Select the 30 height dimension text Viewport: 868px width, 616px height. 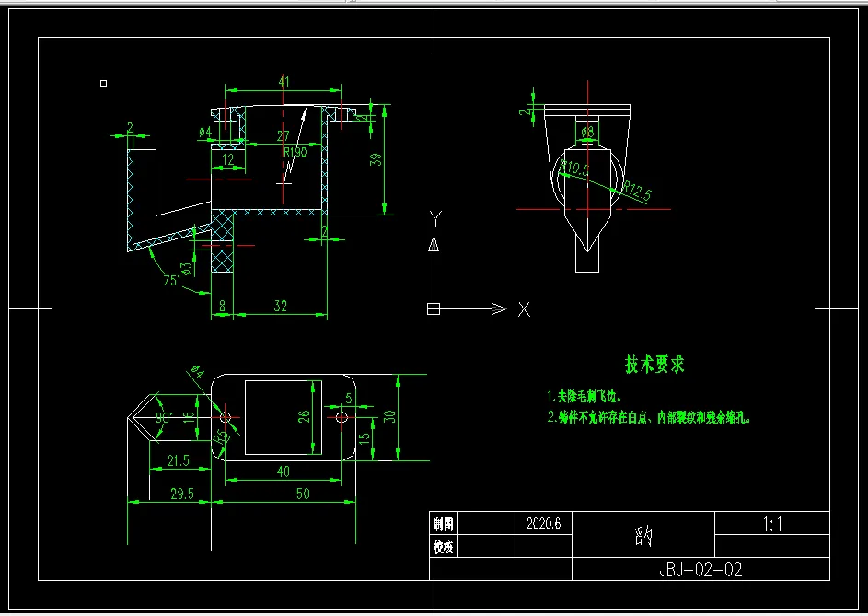389,416
